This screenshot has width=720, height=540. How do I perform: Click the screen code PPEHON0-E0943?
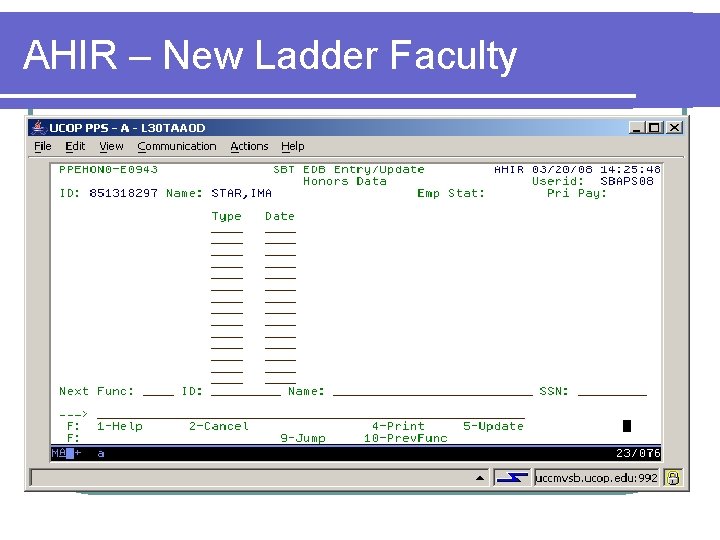[108, 169]
